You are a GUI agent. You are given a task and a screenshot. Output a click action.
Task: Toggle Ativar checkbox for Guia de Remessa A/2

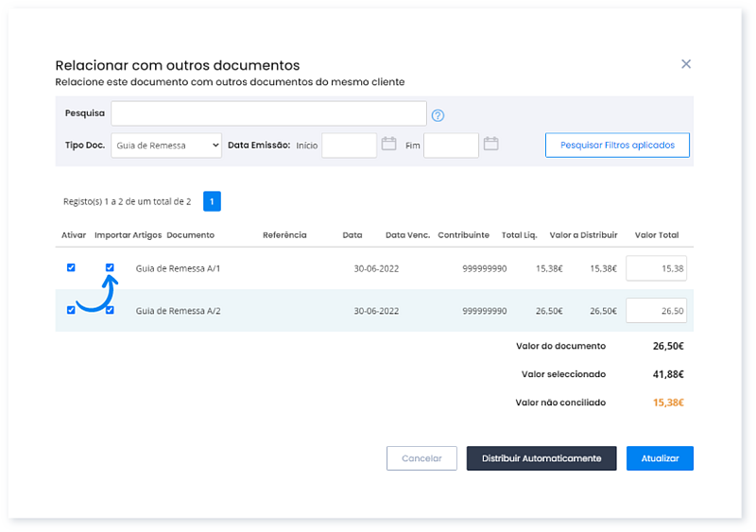(71, 310)
